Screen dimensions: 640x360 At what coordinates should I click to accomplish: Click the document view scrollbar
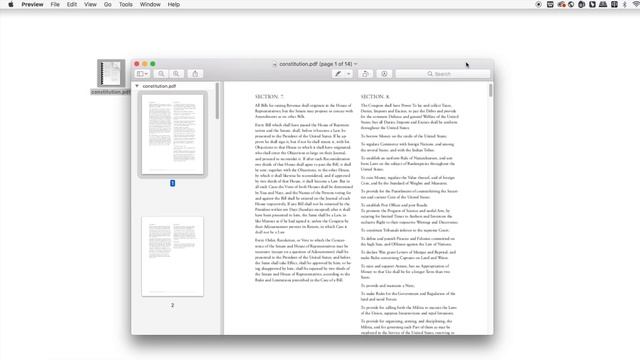click(x=490, y=91)
